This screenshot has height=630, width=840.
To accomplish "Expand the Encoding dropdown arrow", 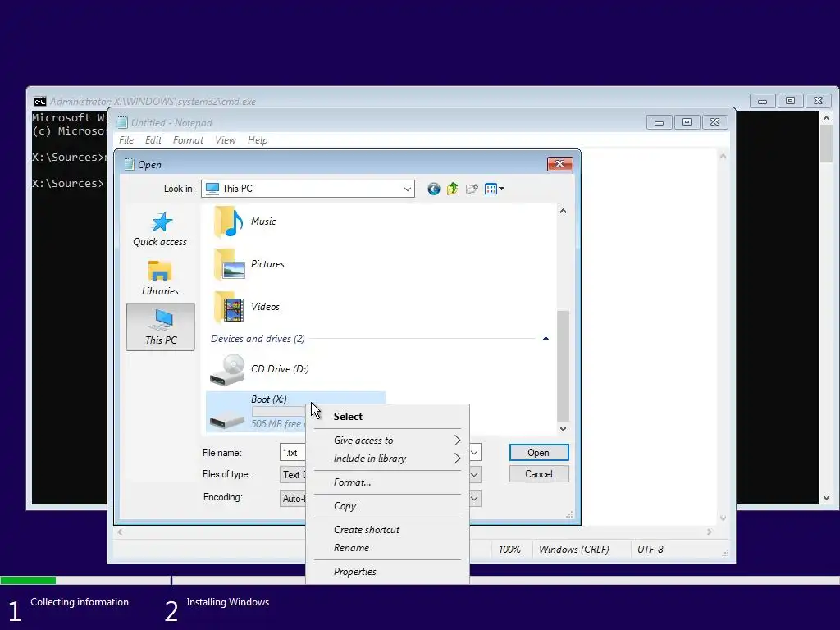I will (x=475, y=498).
